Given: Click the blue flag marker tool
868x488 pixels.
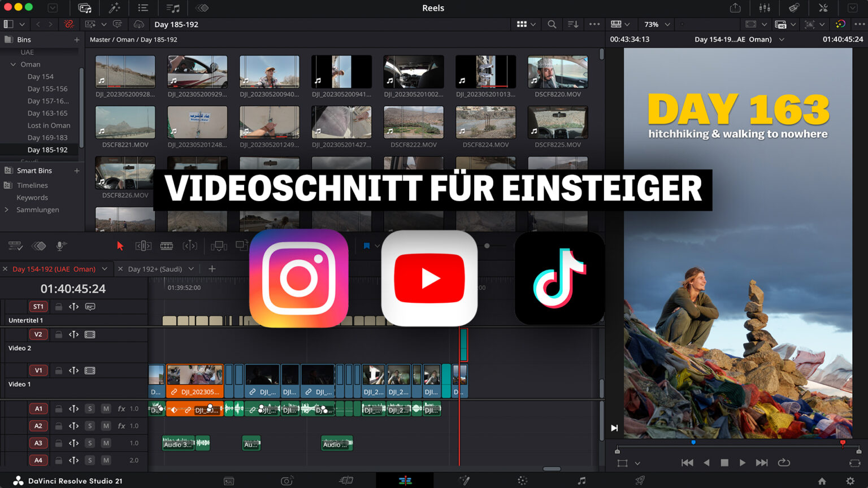Looking at the screenshot, I should pyautogui.click(x=366, y=246).
